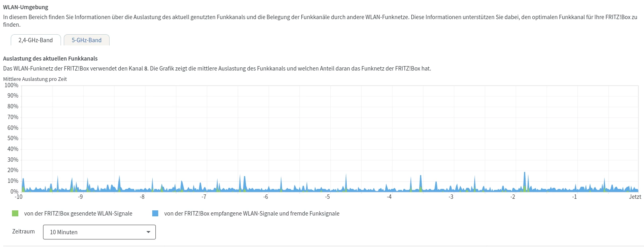Click the arrow of the Zeitraum combo box
This screenshot has height=247, width=644.
148,232
